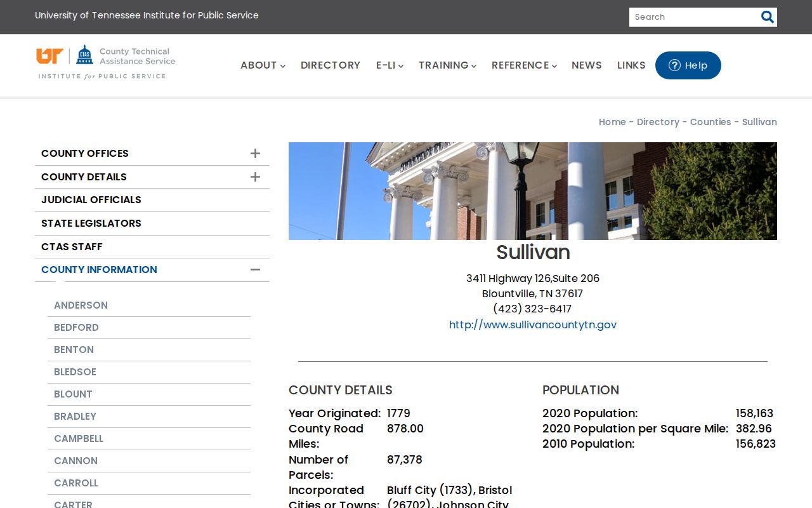
Task: Click the Help button
Action: click(x=688, y=65)
